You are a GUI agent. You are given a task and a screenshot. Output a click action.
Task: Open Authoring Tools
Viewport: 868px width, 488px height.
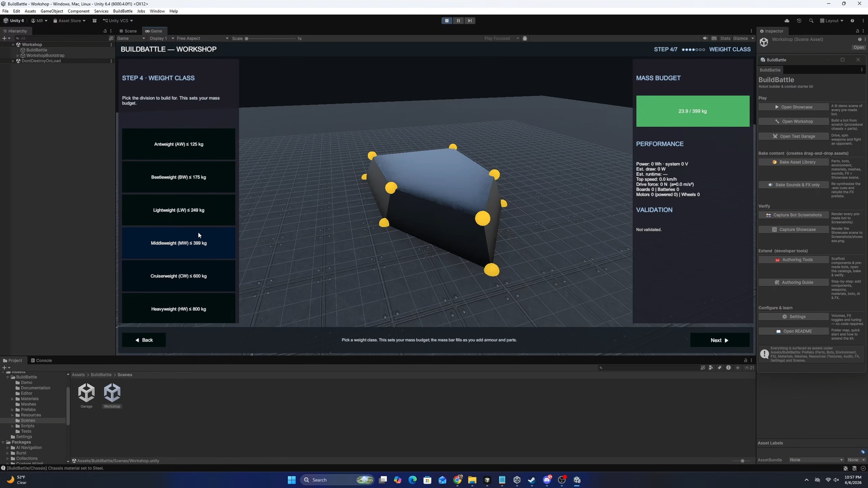(x=793, y=260)
